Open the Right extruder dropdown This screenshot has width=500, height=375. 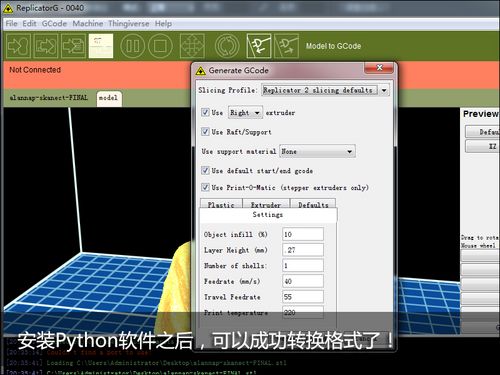point(245,113)
